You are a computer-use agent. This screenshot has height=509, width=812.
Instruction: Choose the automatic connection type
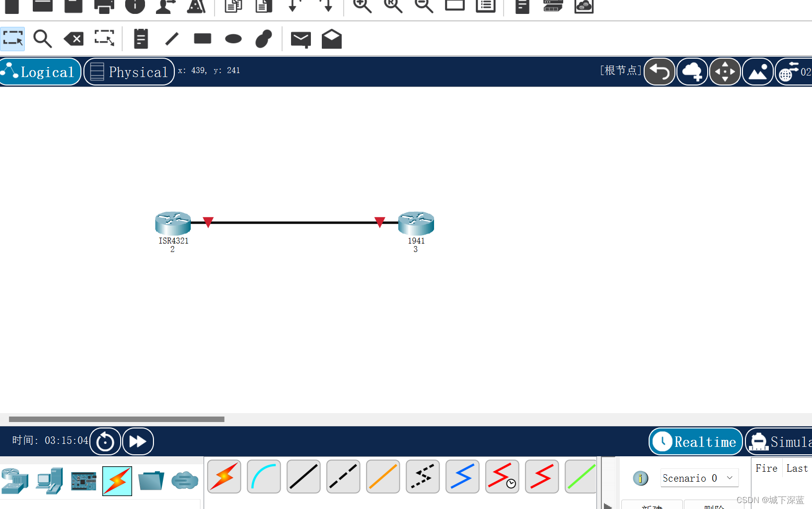[224, 477]
